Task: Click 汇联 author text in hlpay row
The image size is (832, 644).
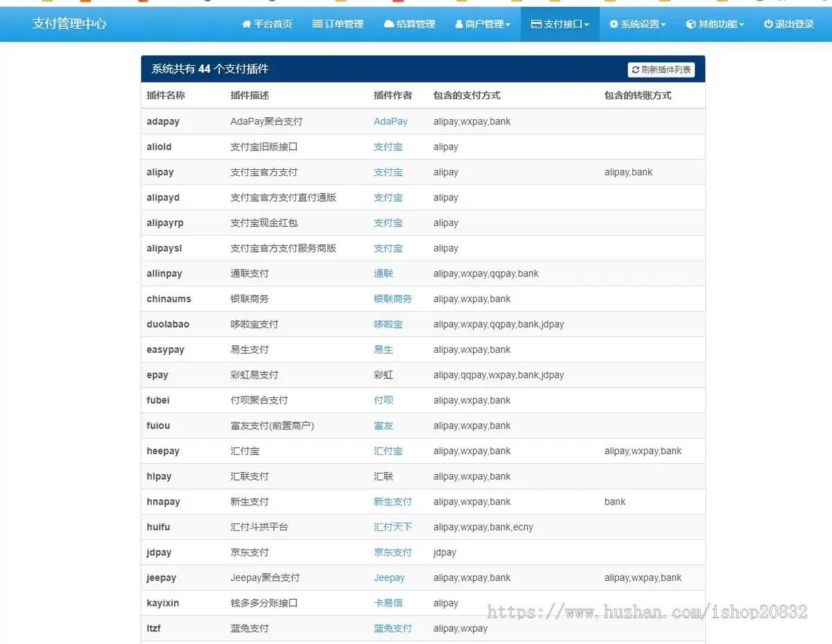Action: click(x=383, y=476)
